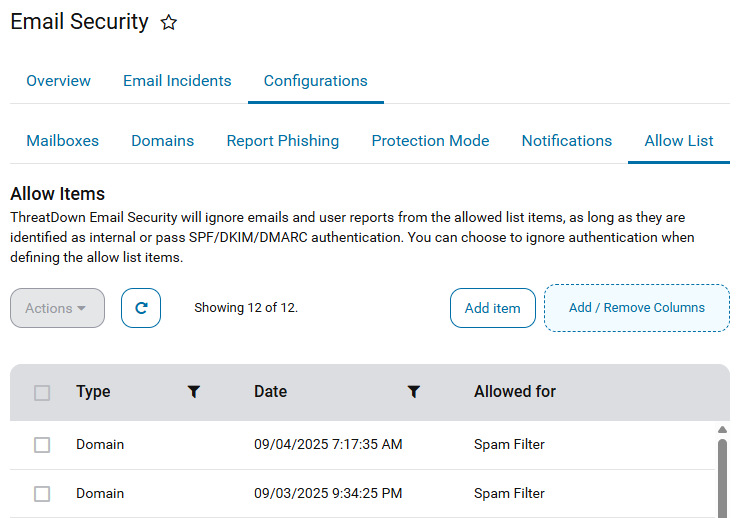
Task: Go to the Mailboxes sub-tab
Action: pos(63,140)
